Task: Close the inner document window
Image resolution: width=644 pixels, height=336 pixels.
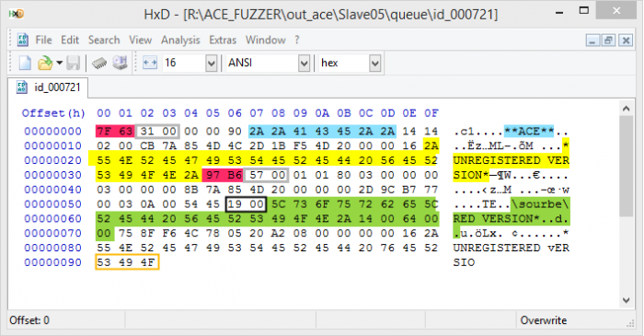Action: coord(626,41)
